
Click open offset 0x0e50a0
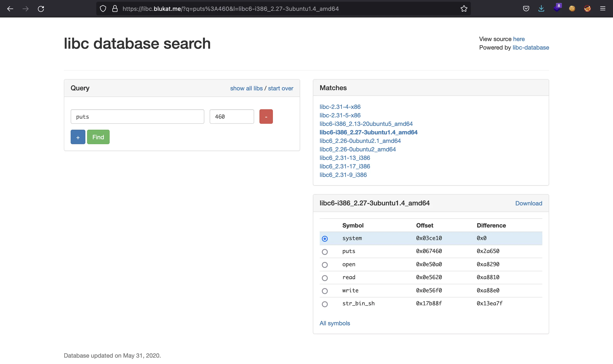(x=429, y=264)
